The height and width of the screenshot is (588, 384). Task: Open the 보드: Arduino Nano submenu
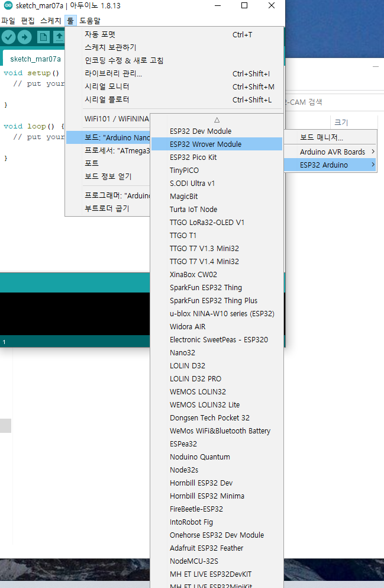click(108, 137)
